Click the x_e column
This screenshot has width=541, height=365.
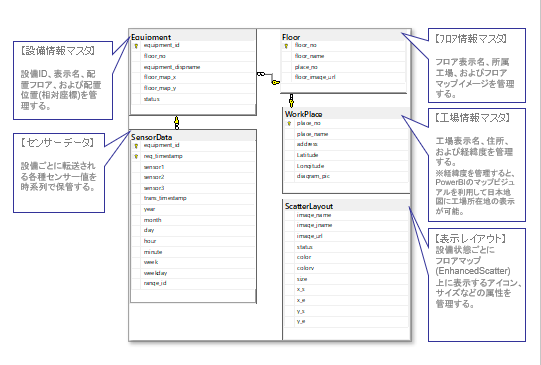tap(301, 300)
